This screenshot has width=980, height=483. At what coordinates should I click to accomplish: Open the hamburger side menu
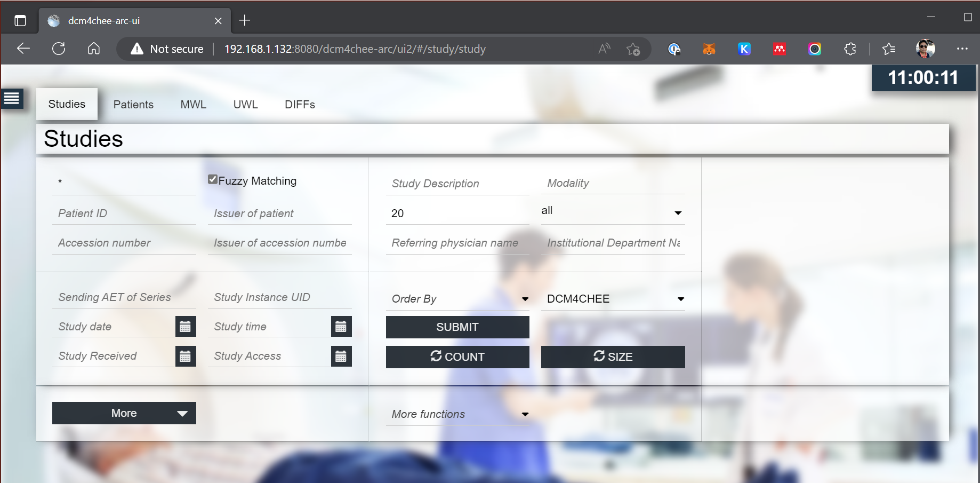pyautogui.click(x=12, y=98)
